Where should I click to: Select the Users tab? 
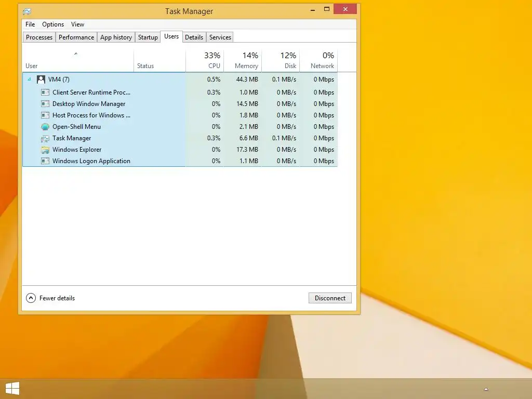171,37
